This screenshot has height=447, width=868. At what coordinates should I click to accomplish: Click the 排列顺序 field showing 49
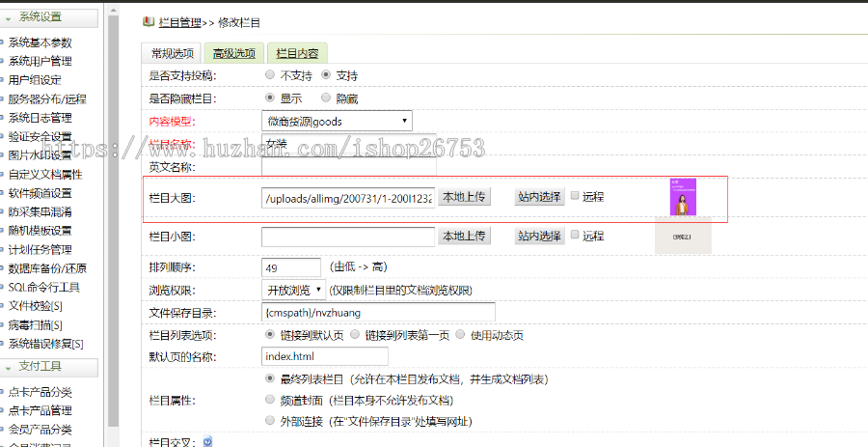291,267
